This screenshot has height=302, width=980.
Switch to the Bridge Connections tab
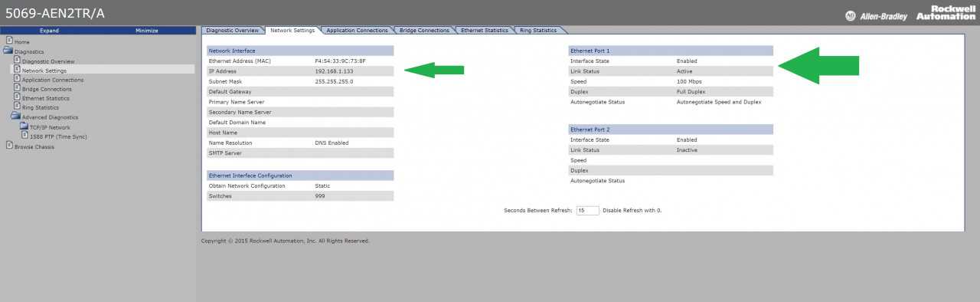(x=423, y=30)
